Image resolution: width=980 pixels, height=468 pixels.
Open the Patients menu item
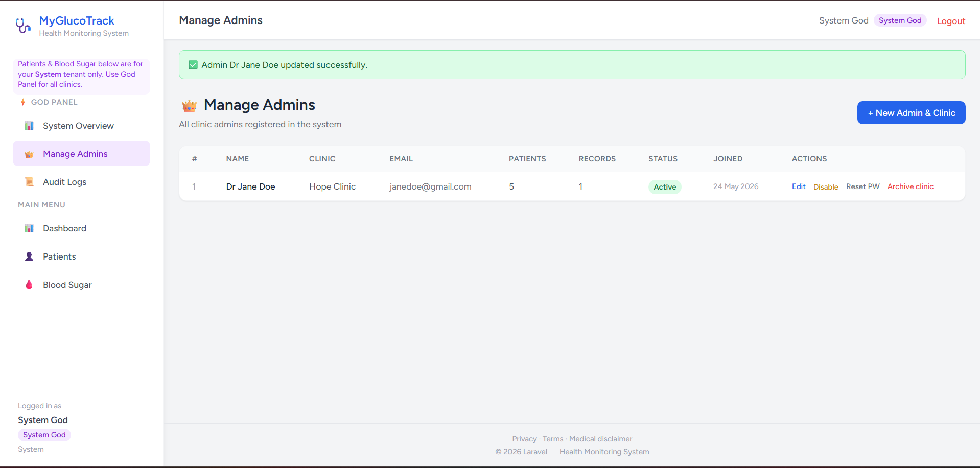coord(81,256)
